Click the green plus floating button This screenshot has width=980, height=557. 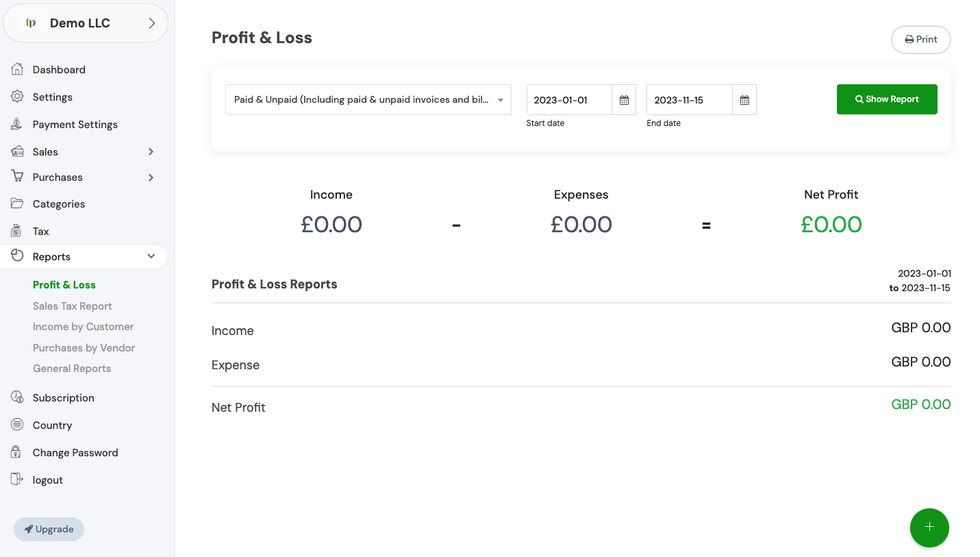(929, 528)
